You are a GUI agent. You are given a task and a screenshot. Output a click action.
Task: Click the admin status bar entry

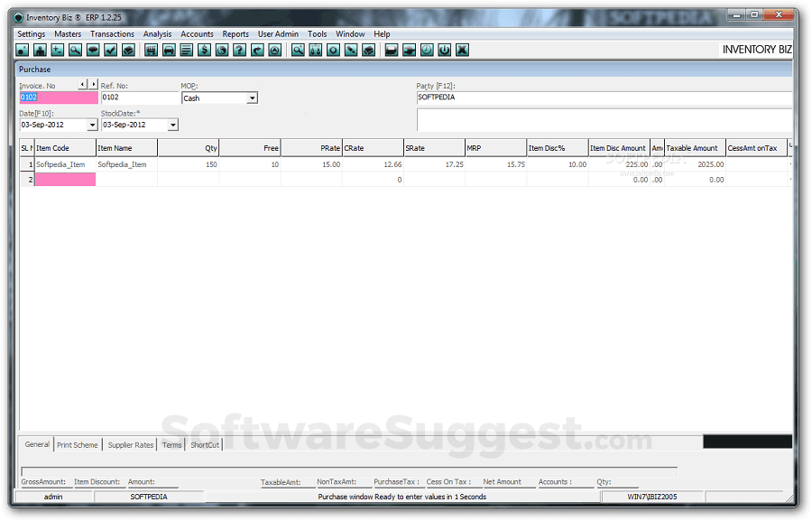(x=52, y=497)
